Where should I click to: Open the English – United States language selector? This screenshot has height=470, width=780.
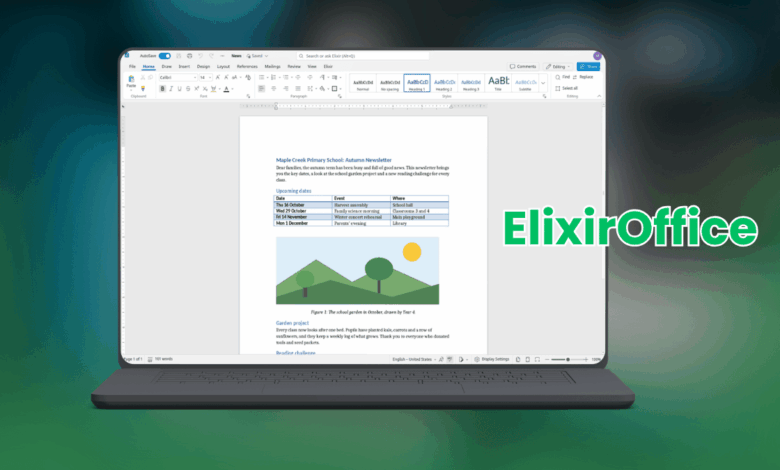(x=412, y=359)
